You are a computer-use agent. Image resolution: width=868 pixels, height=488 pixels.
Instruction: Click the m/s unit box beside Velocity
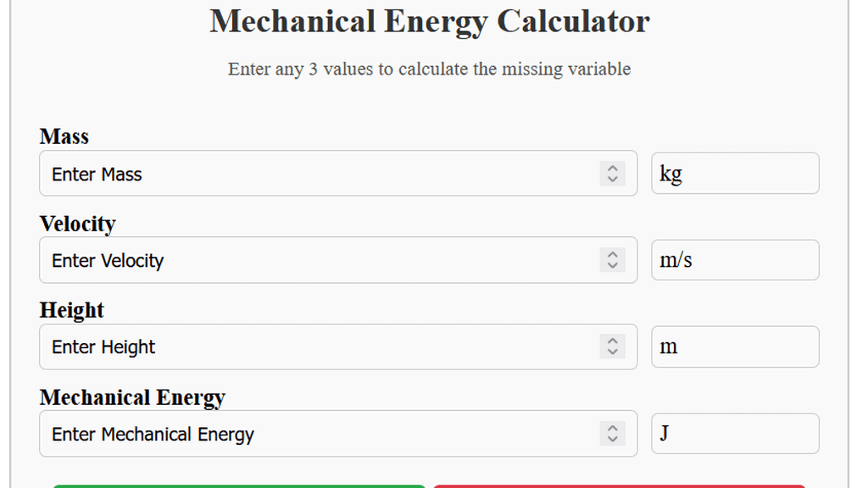(x=734, y=260)
